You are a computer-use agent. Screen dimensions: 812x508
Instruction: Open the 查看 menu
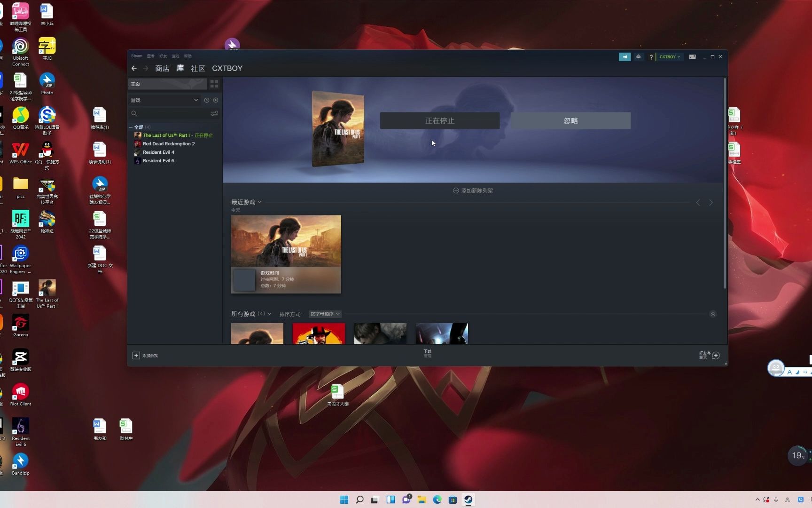tap(150, 56)
